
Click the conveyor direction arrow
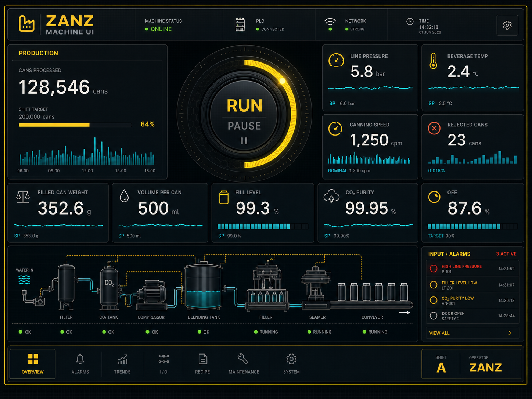tap(404, 313)
